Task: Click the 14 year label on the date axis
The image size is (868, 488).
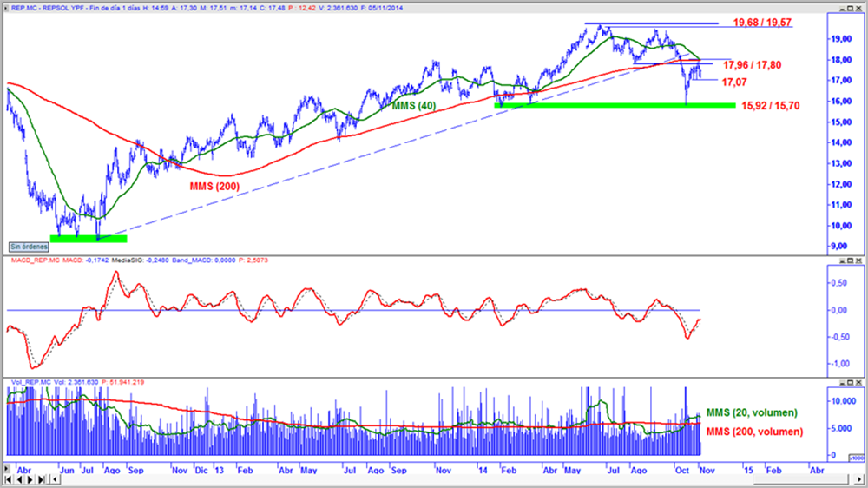Action: 483,471
